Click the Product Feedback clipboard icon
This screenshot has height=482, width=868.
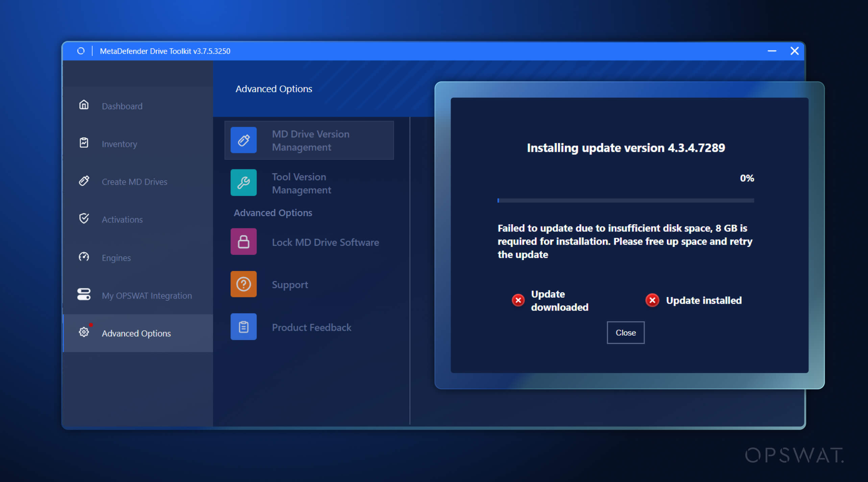(x=243, y=326)
